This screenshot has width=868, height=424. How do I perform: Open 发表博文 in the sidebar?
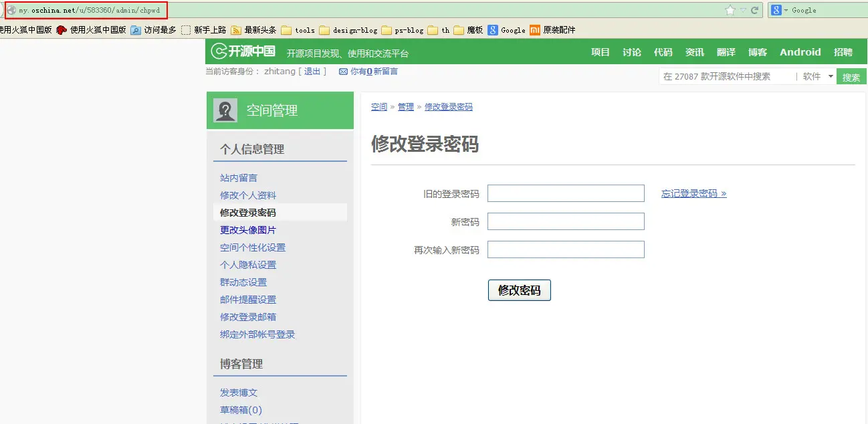[239, 393]
